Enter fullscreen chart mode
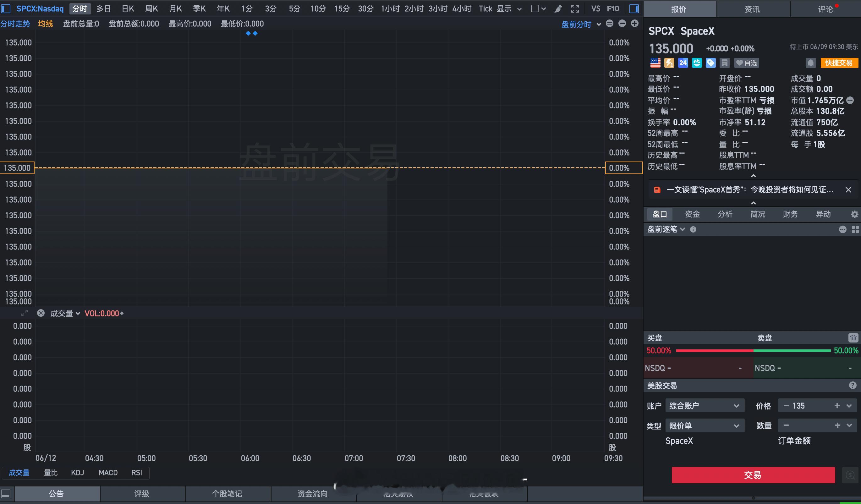This screenshot has width=861, height=504. (575, 9)
